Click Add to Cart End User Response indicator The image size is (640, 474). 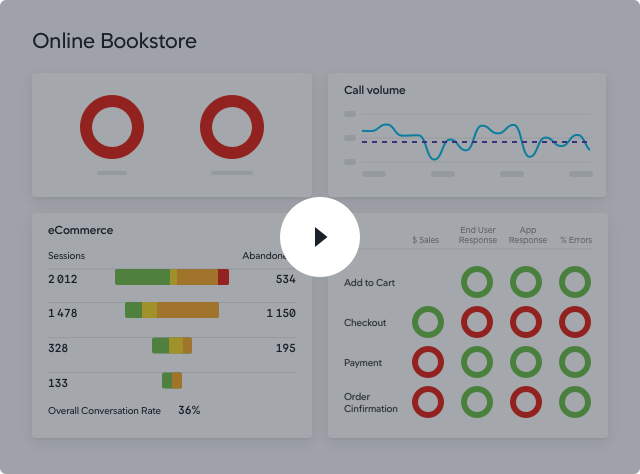[477, 282]
